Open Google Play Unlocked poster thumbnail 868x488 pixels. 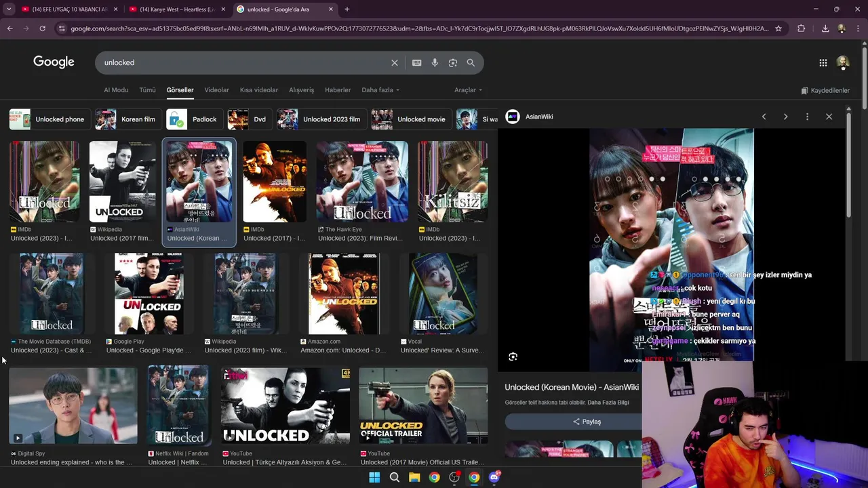(x=149, y=293)
